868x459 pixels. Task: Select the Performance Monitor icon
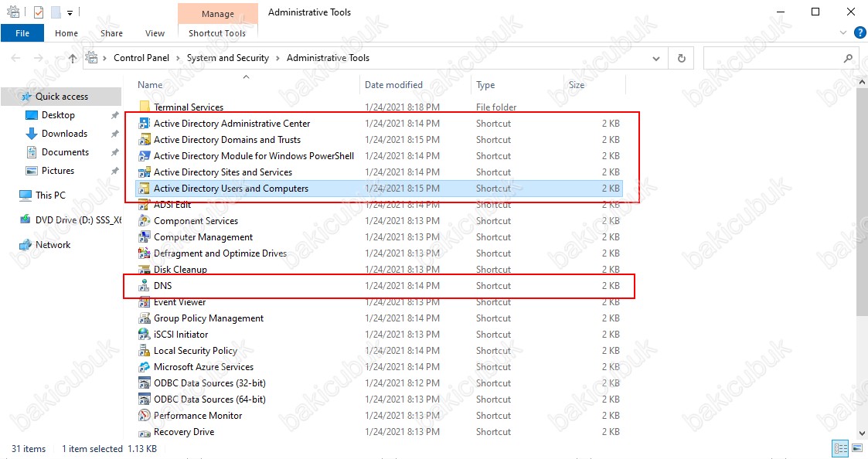pyautogui.click(x=144, y=415)
